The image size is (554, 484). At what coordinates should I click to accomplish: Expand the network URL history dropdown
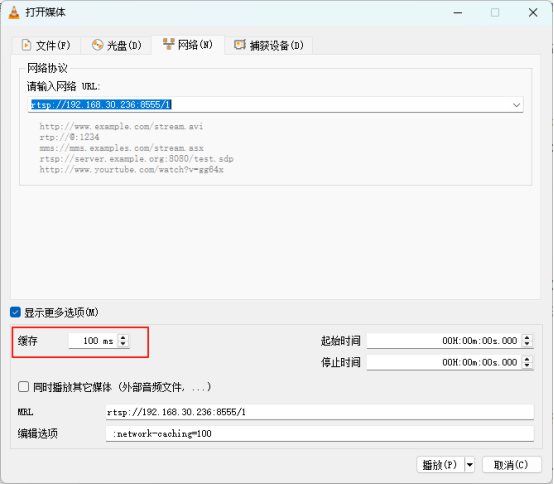(x=516, y=105)
